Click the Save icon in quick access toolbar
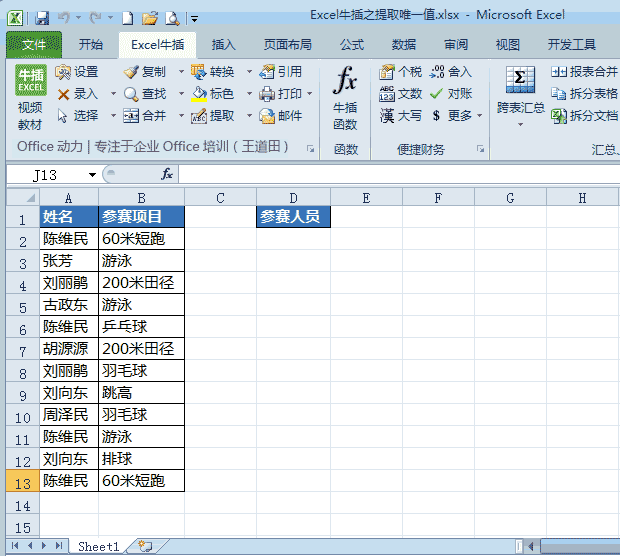This screenshot has width=620, height=556. (x=42, y=18)
